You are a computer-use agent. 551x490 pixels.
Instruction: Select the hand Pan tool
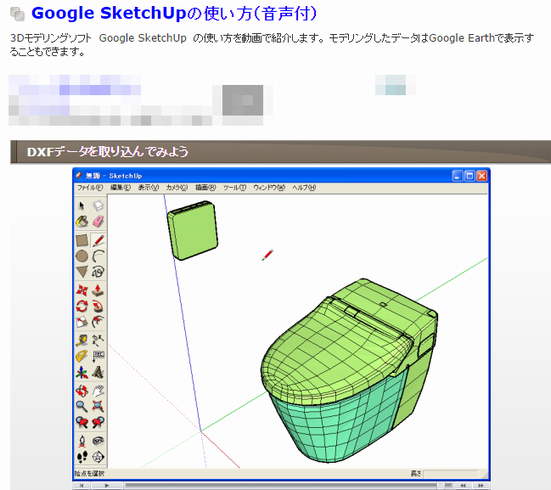[98, 391]
